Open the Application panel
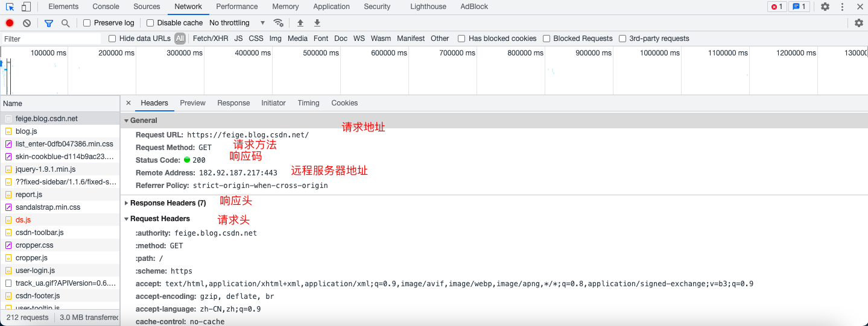868x326 pixels. pos(331,7)
